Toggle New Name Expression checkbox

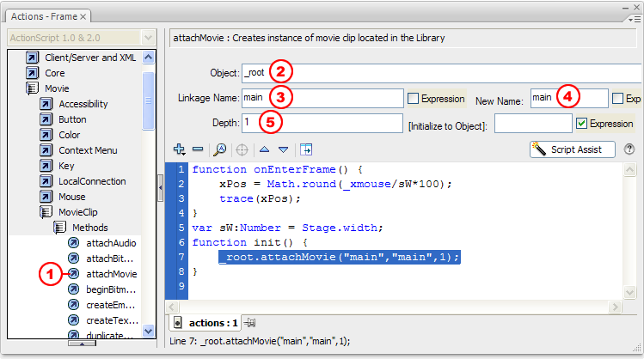(x=617, y=99)
